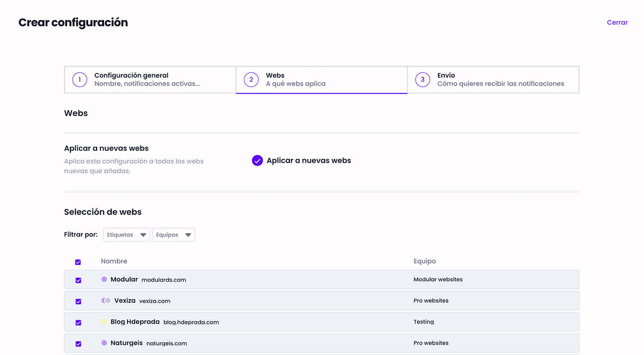Click Pro websites in the Vexiza row
This screenshot has width=644, height=355.
(431, 301)
